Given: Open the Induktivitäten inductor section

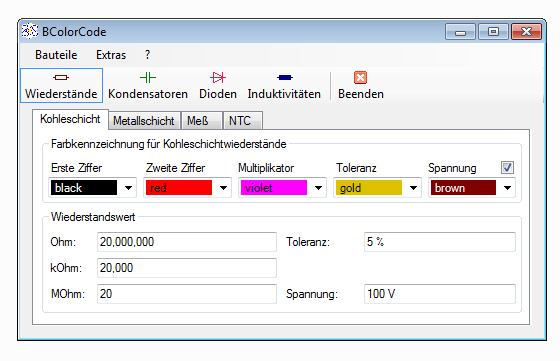Looking at the screenshot, I should (284, 85).
